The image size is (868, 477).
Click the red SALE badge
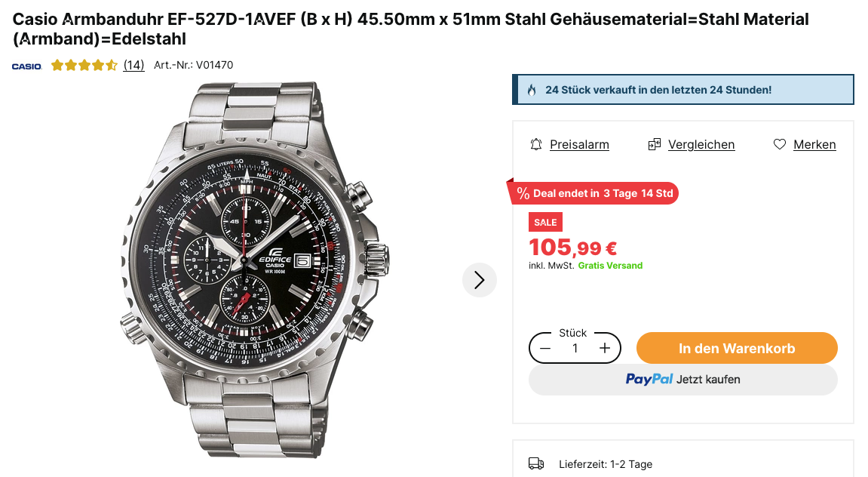[x=545, y=222]
